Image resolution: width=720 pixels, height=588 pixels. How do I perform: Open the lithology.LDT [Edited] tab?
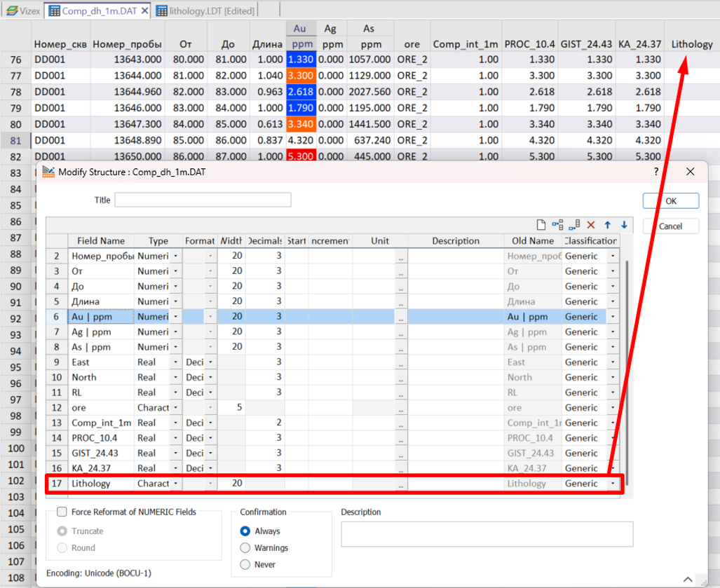(206, 11)
